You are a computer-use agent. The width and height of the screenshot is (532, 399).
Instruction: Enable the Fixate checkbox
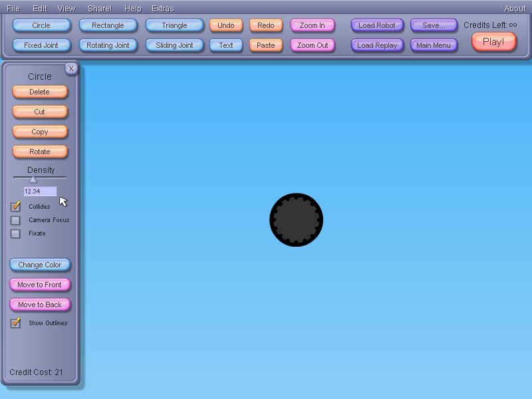[15, 233]
